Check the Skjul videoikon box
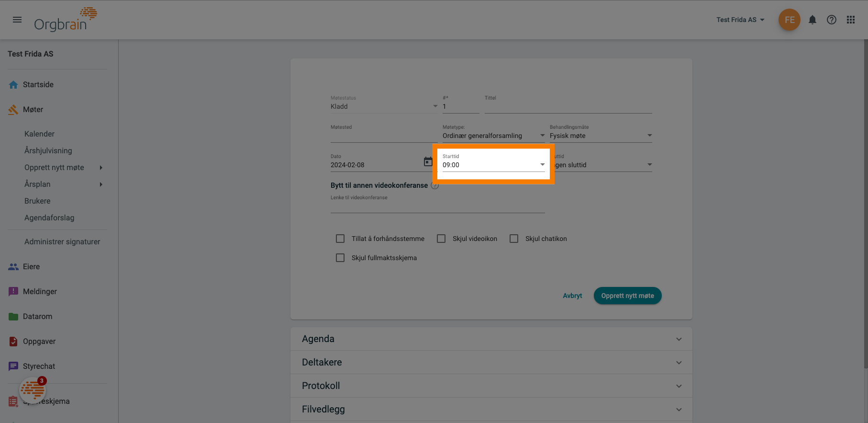This screenshot has width=868, height=423. click(x=441, y=239)
